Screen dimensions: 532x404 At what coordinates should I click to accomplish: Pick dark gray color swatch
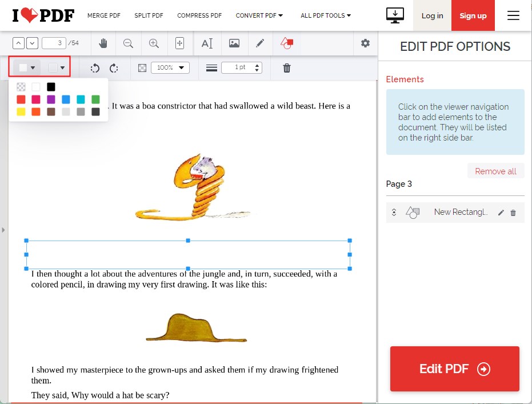coord(95,111)
